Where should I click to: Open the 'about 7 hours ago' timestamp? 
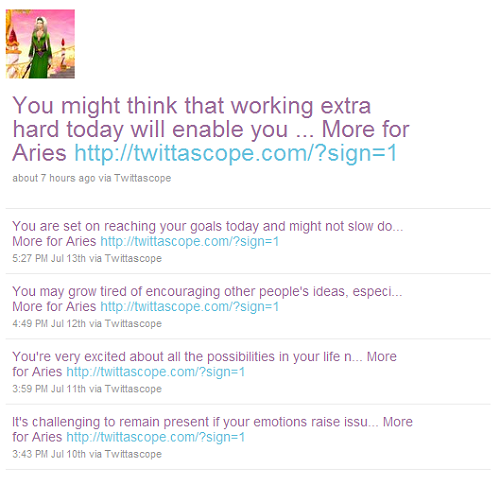(x=54, y=178)
